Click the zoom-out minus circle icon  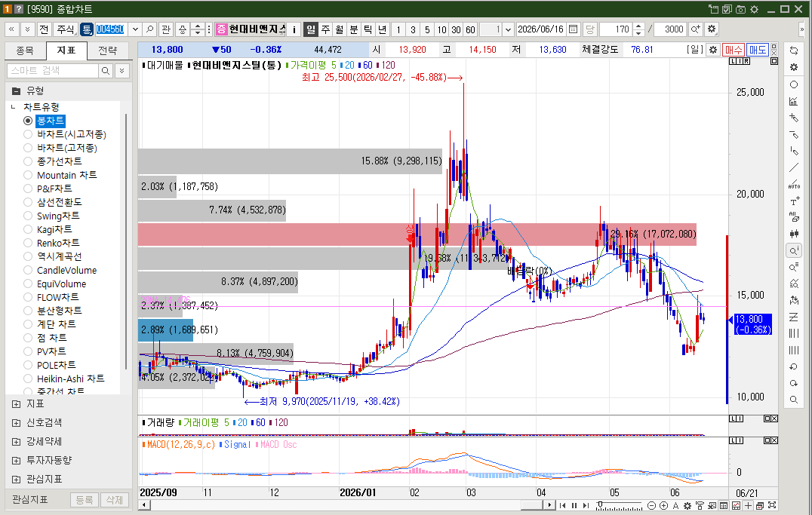click(x=651, y=506)
